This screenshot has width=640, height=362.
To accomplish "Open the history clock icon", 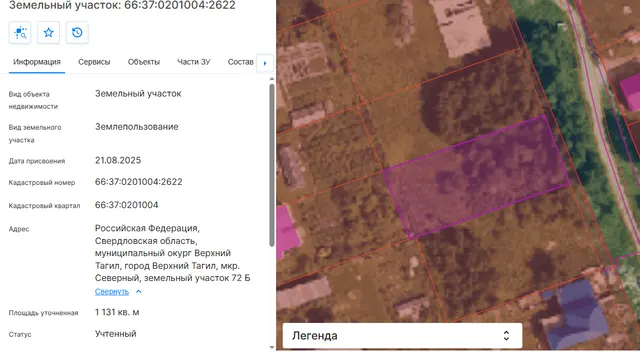I will pyautogui.click(x=77, y=33).
